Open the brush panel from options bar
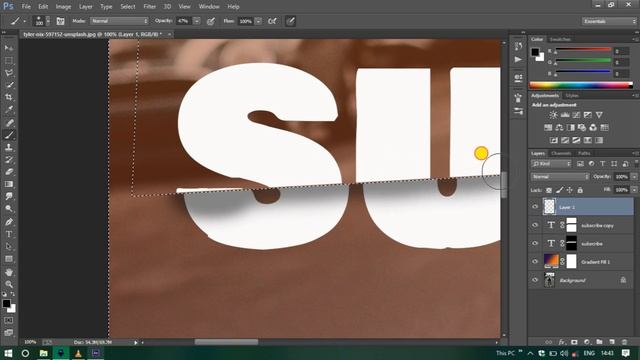 coord(60,21)
